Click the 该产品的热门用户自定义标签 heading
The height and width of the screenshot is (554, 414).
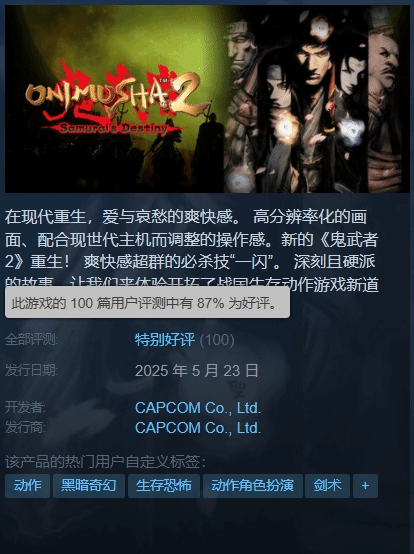105,462
